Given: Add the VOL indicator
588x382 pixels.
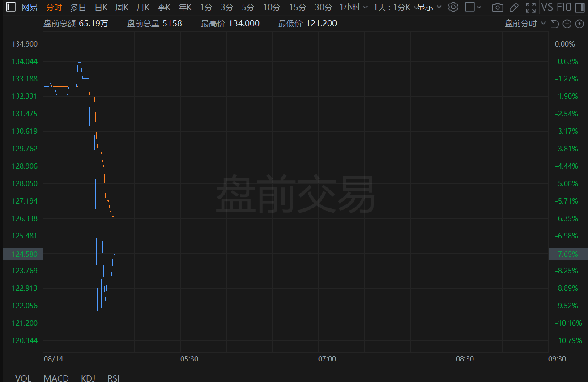Looking at the screenshot, I should tap(23, 378).
